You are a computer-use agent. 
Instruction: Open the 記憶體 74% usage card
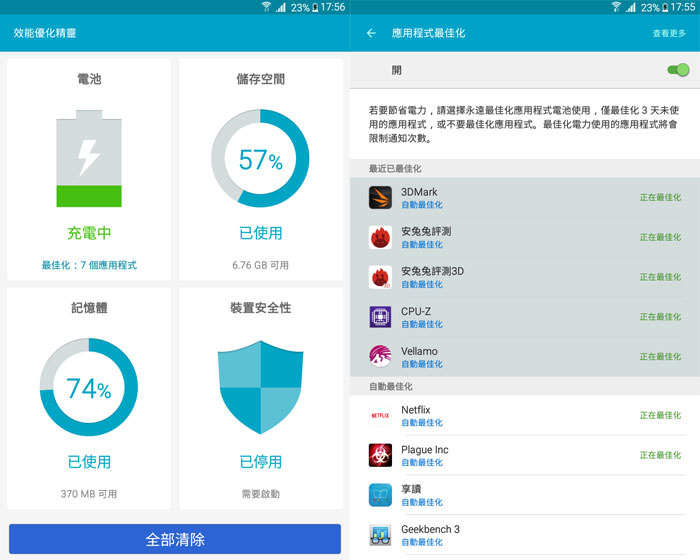(x=89, y=396)
